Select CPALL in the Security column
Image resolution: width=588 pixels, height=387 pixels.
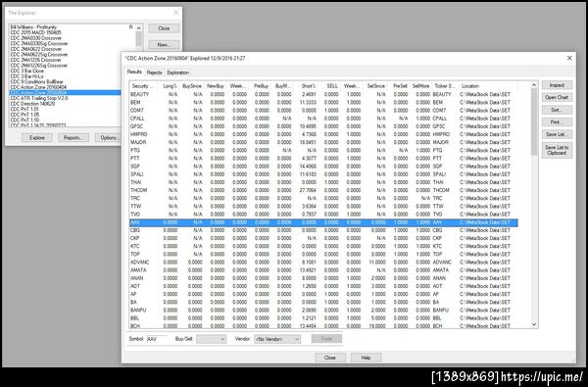point(137,119)
